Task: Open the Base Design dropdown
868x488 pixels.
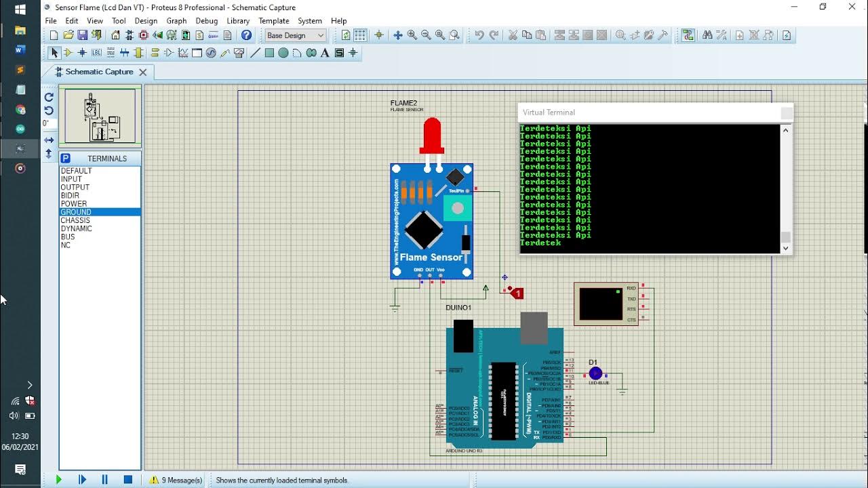Action: click(296, 35)
